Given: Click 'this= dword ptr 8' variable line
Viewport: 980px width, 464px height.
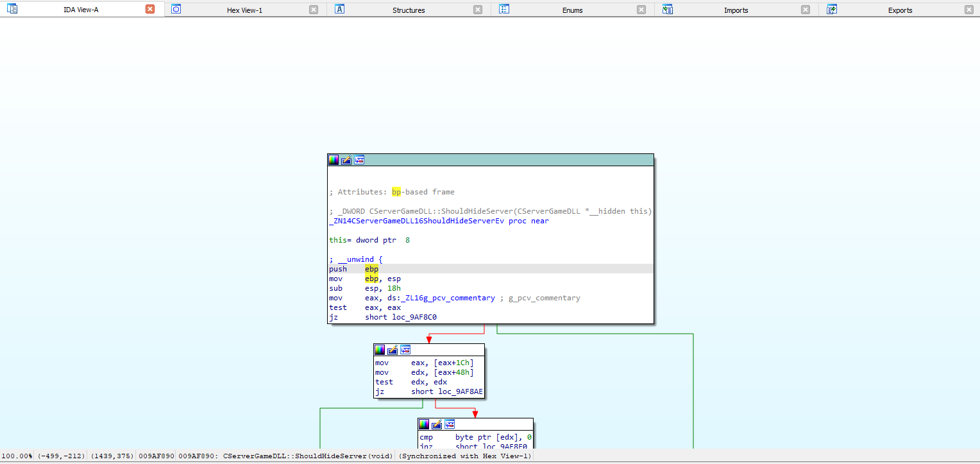Looking at the screenshot, I should tap(369, 240).
